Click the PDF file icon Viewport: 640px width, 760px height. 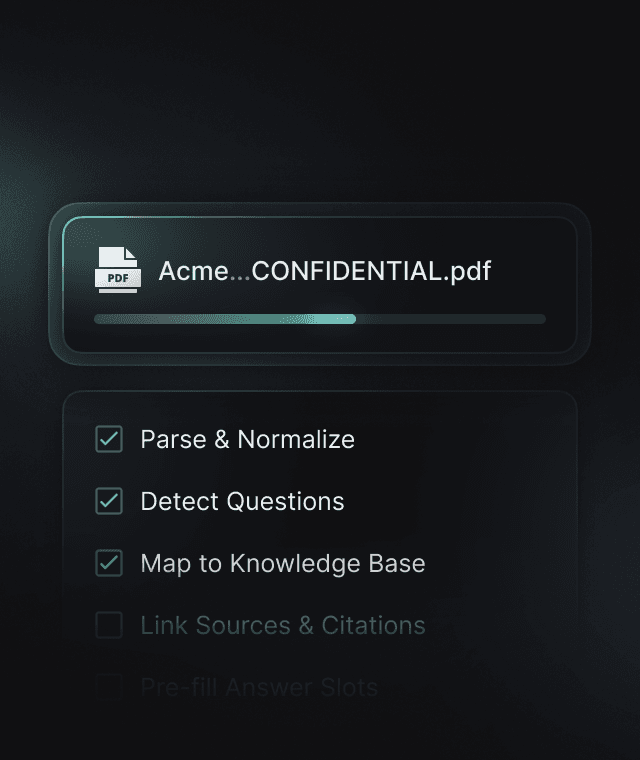coord(118,270)
